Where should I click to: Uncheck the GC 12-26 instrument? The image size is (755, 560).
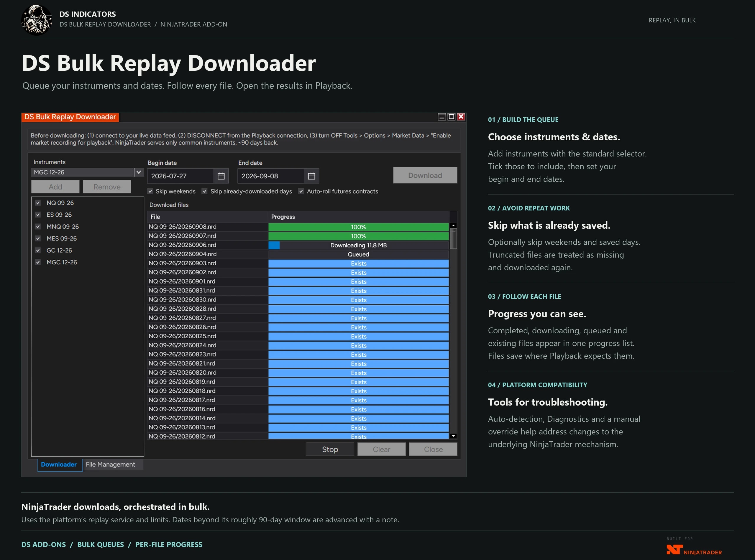[x=38, y=250]
